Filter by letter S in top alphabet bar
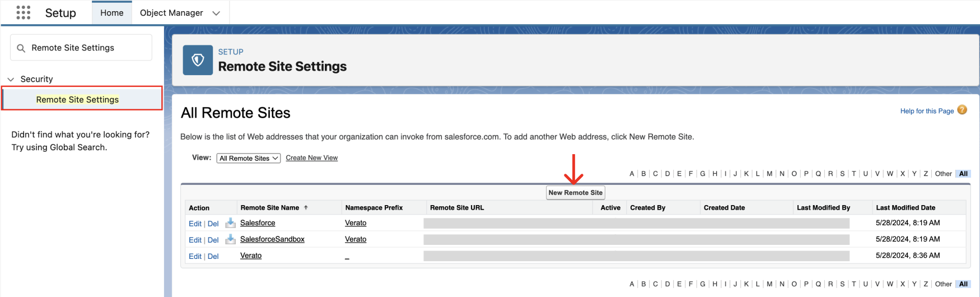The height and width of the screenshot is (297, 980). coord(842,174)
